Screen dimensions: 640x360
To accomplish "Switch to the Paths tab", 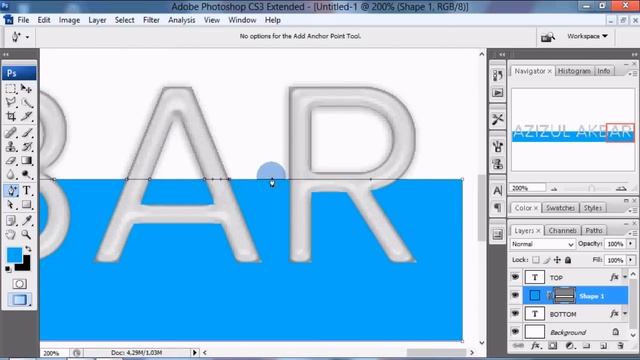I will coord(594,231).
